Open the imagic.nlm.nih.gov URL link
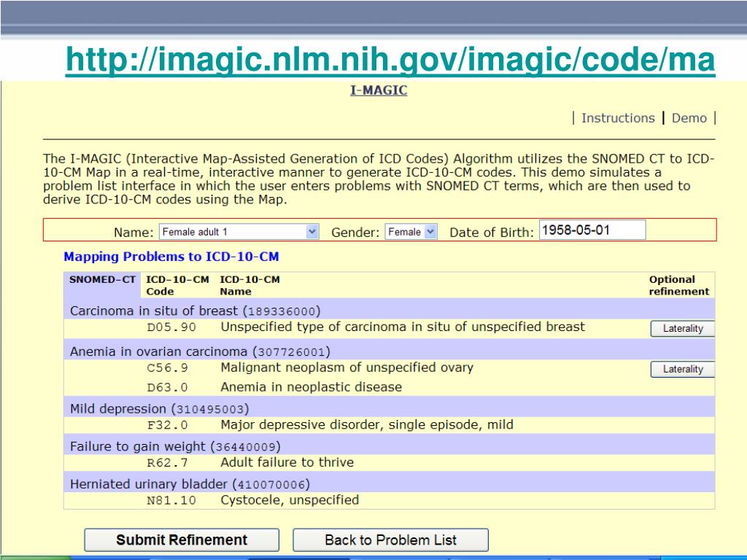 click(390, 60)
